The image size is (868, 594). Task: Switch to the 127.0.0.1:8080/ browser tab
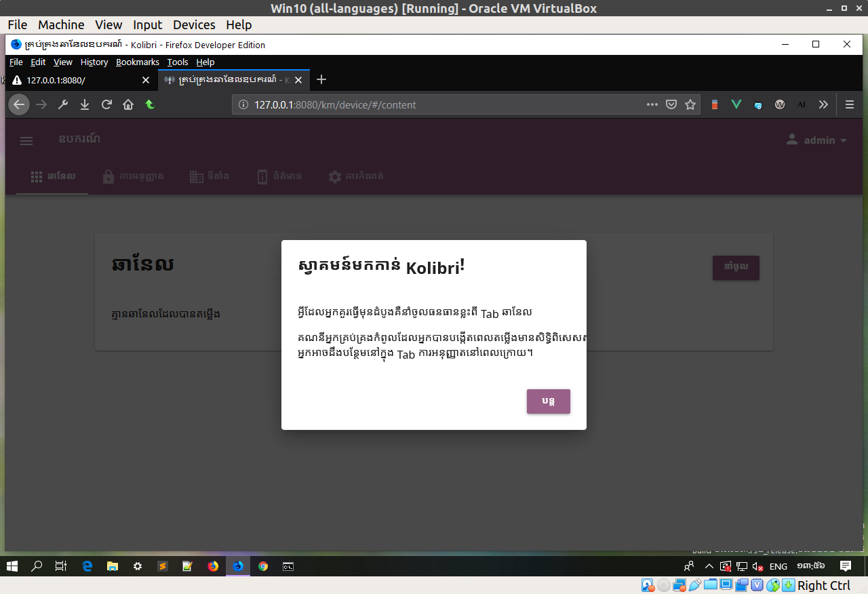[x=80, y=80]
